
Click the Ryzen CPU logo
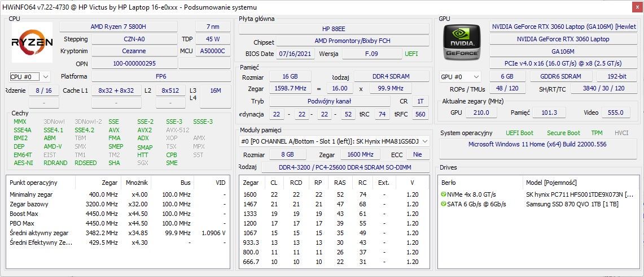(x=32, y=42)
